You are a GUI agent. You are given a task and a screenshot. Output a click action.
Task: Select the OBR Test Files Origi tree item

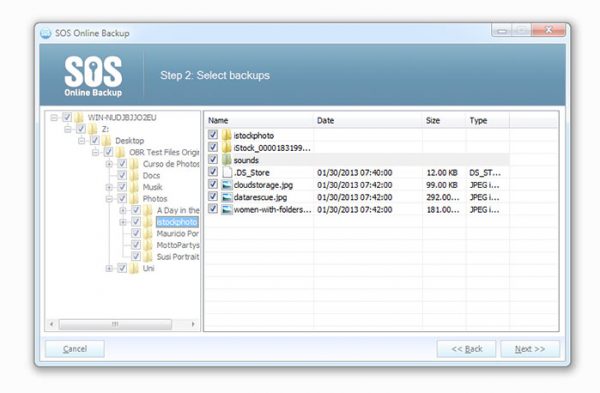click(164, 152)
